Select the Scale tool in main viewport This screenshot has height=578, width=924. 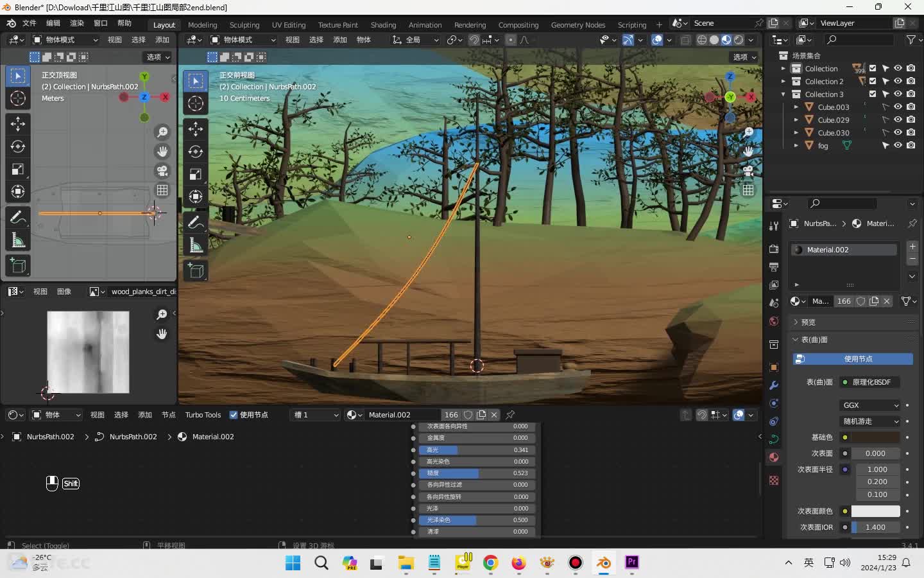pyautogui.click(x=196, y=174)
